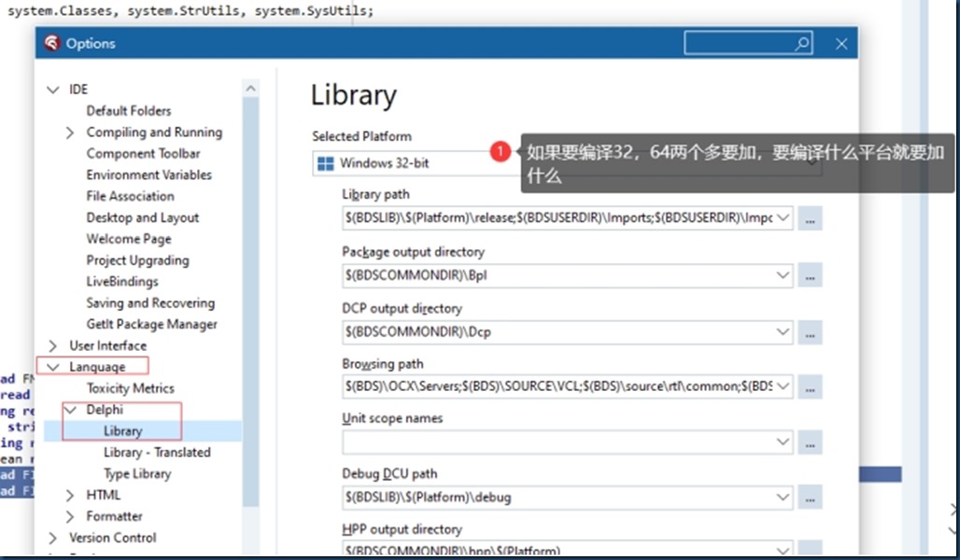Viewport: 960px width, 560px height.
Task: Click the Package output directory ellipsis button
Action: click(810, 275)
